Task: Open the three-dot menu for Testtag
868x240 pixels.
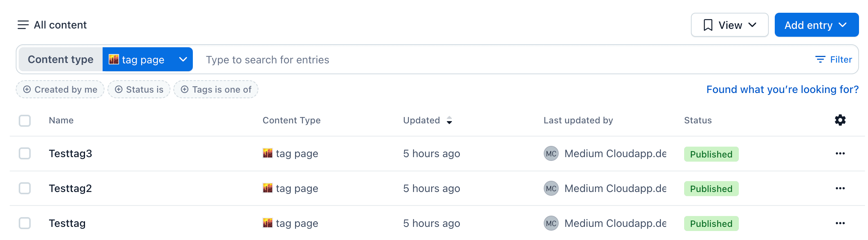Action: [840, 223]
